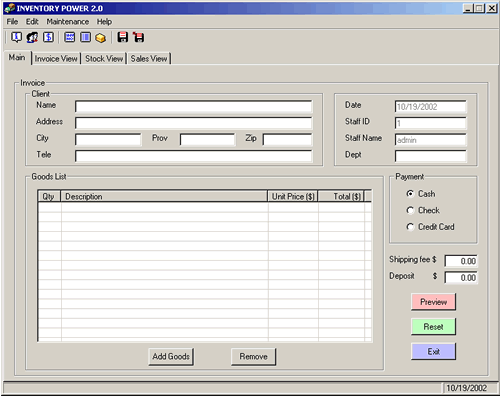The width and height of the screenshot is (500, 396).
Task: Click the client Name input field
Action: 194,107
